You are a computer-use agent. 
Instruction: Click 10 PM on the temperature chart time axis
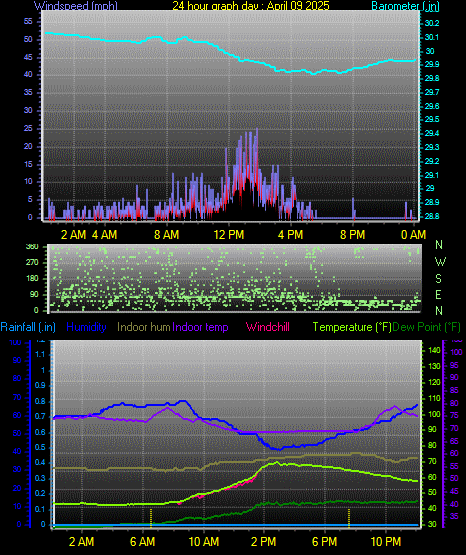386,542
